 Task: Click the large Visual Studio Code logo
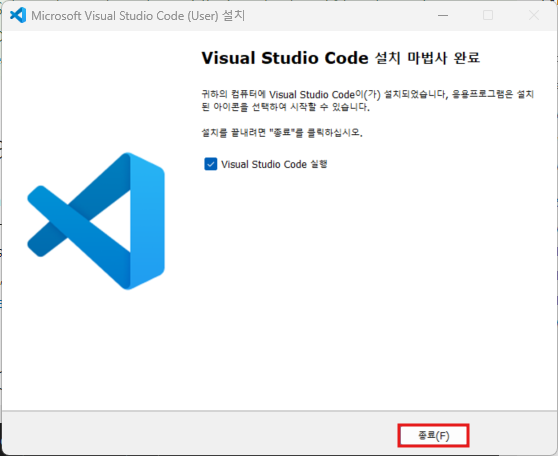[96, 221]
